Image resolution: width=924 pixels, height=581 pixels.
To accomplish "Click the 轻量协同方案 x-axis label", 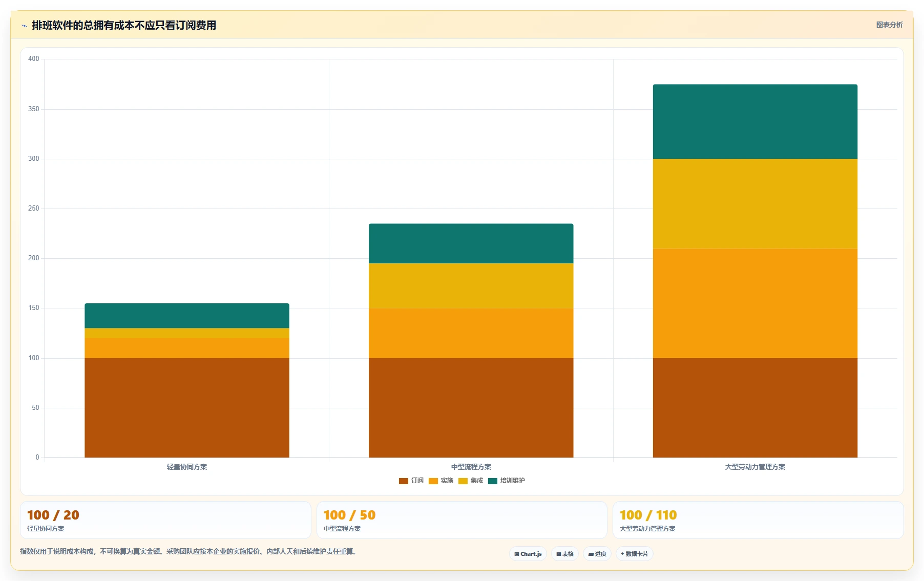I will 187,467.
